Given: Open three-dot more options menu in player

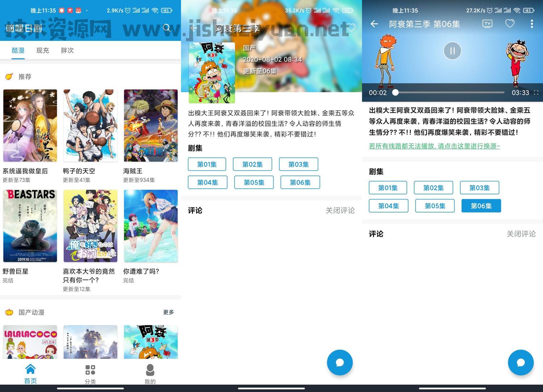Looking at the screenshot, I should (531, 24).
